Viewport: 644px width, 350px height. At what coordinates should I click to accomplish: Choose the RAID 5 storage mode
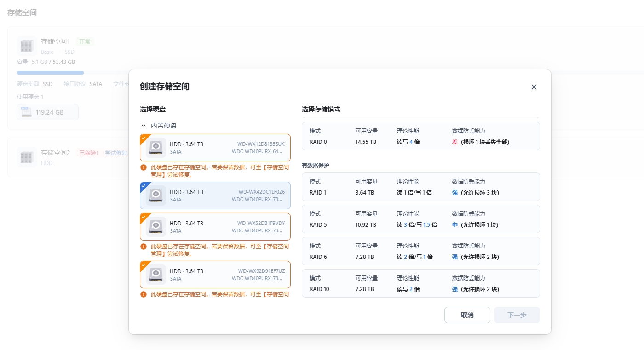point(420,219)
